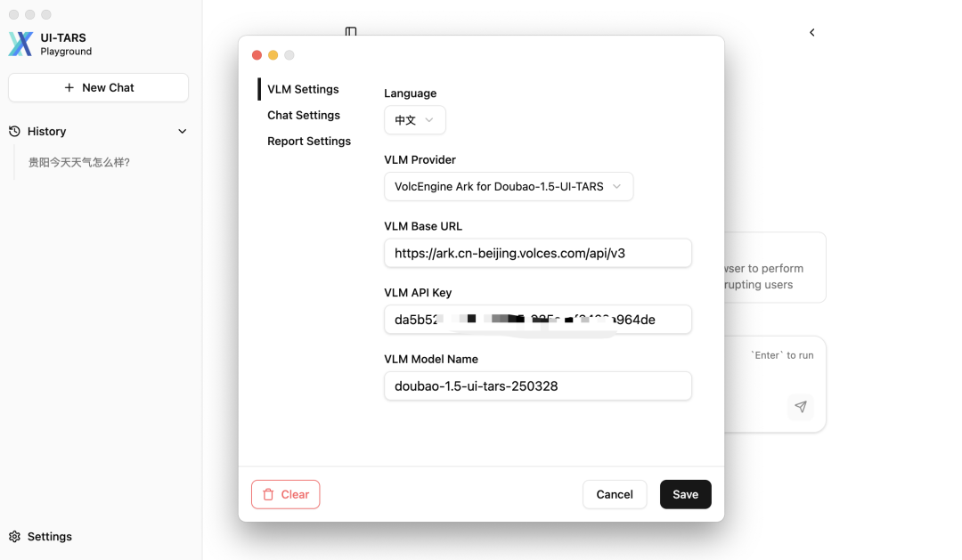Start a New Chat
Viewport: 962px width, 560px height.
pyautogui.click(x=98, y=88)
